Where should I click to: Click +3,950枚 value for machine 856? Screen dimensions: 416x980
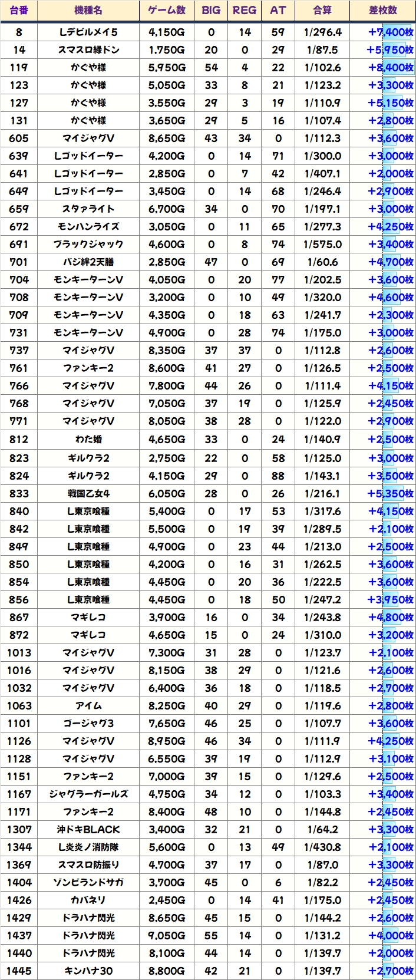pyautogui.click(x=391, y=599)
